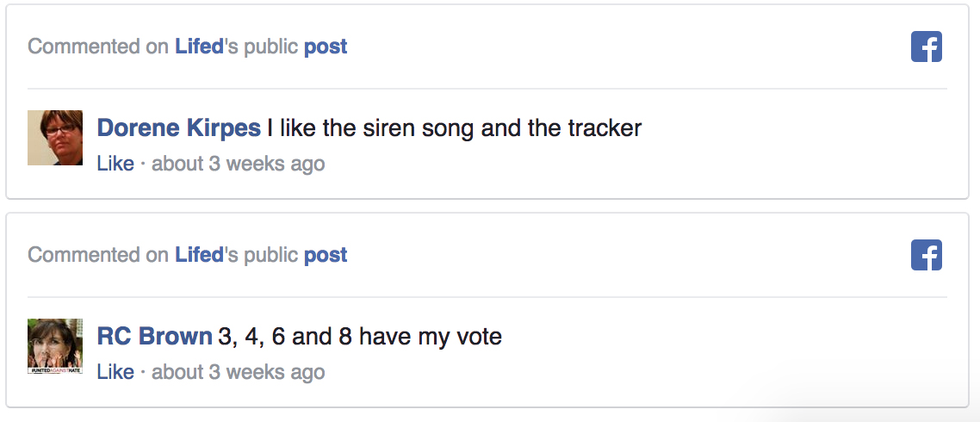Like RC Brown's vote comment

115,372
